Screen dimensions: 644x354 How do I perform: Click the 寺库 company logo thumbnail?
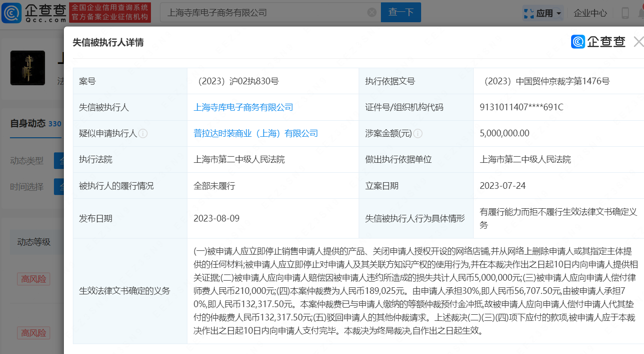(x=27, y=68)
